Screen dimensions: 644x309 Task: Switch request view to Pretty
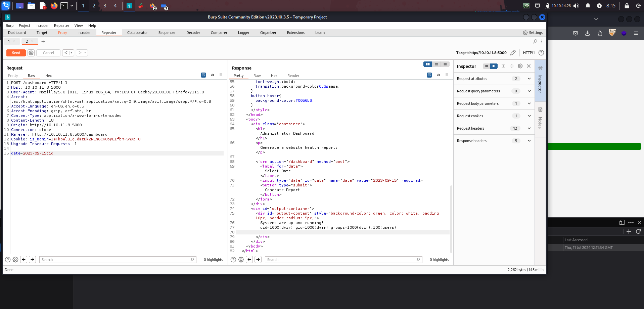click(13, 76)
